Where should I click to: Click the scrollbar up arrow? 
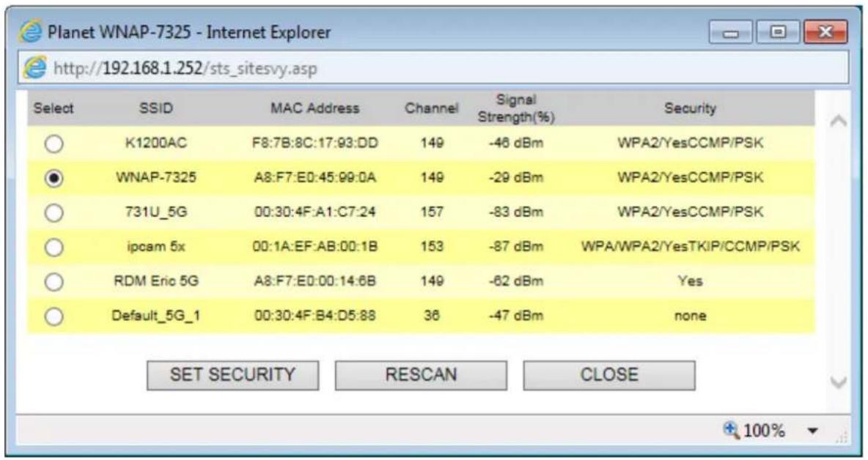(838, 122)
